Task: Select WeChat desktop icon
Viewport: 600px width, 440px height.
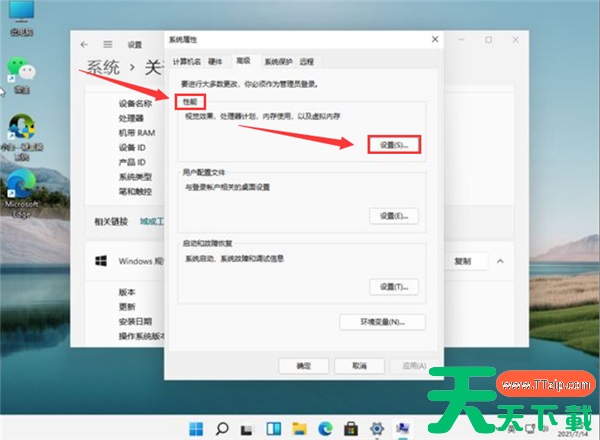Action: coord(21,75)
